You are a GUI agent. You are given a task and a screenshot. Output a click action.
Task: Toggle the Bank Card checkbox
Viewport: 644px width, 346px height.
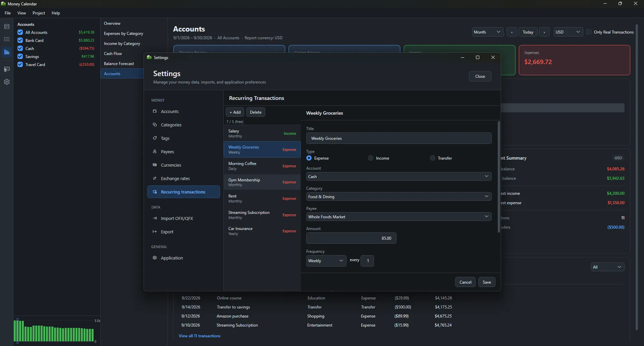pos(20,40)
